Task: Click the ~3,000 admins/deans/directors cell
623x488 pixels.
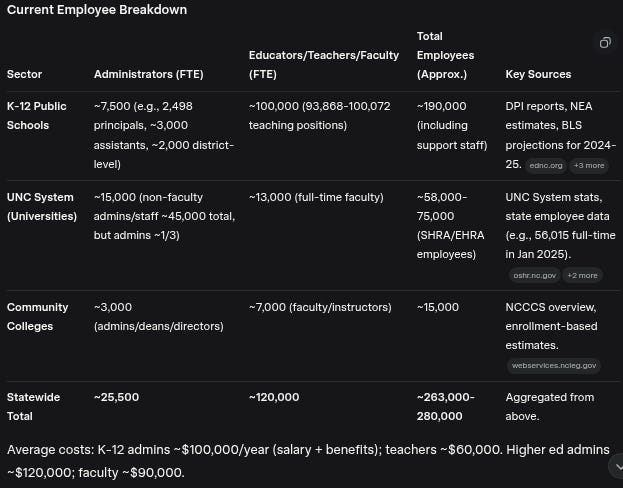Action: click(159, 317)
